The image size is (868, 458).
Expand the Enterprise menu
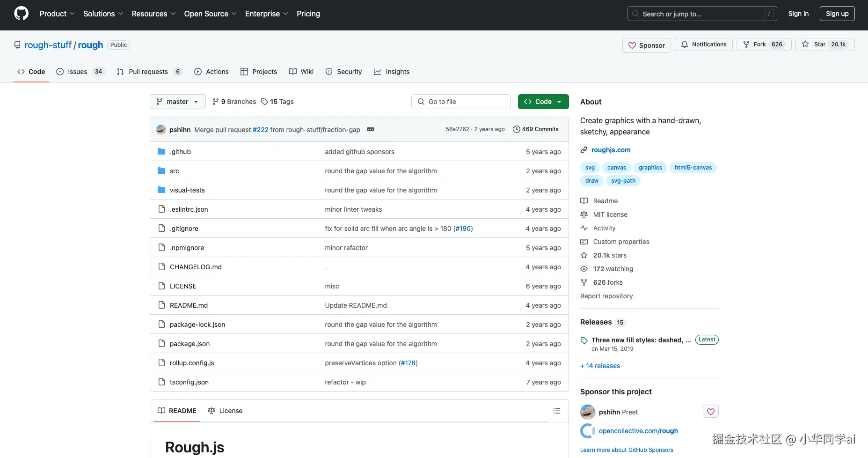[267, 14]
